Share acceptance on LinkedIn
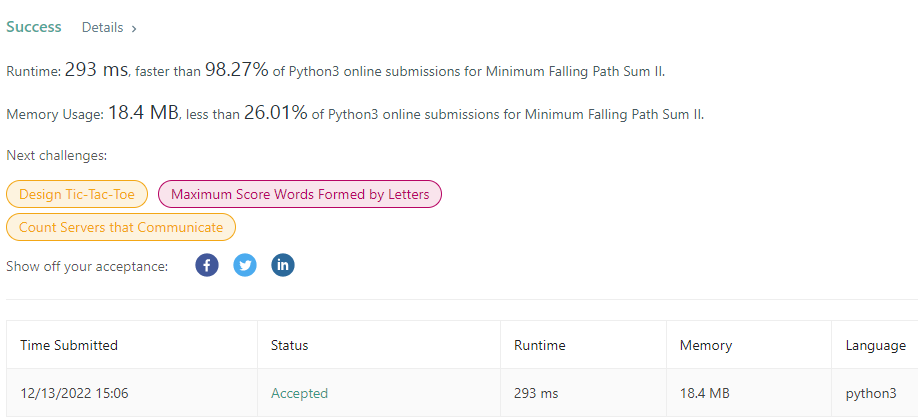The image size is (918, 419). 283,265
